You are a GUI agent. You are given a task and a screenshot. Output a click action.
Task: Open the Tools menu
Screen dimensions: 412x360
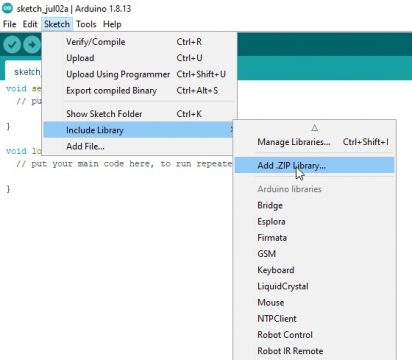point(86,24)
